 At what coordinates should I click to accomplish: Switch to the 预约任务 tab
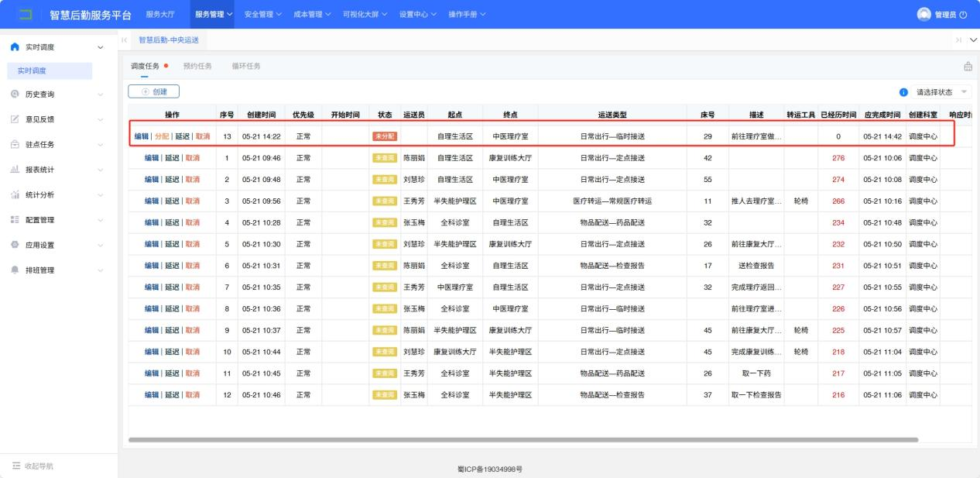(x=197, y=66)
